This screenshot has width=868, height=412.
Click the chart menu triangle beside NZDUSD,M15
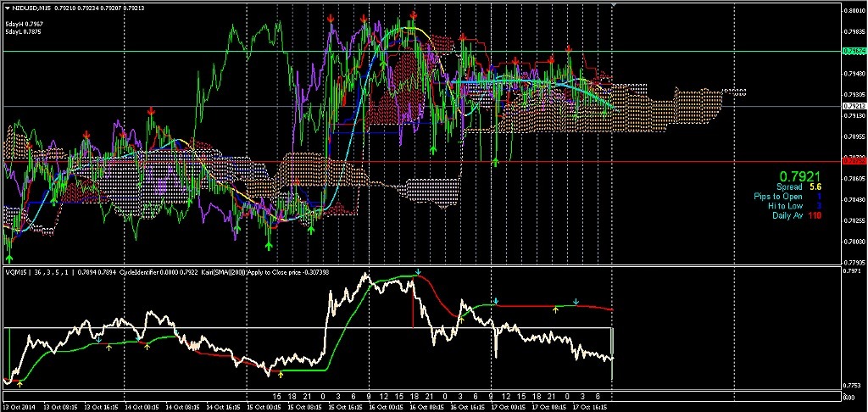pos(6,8)
